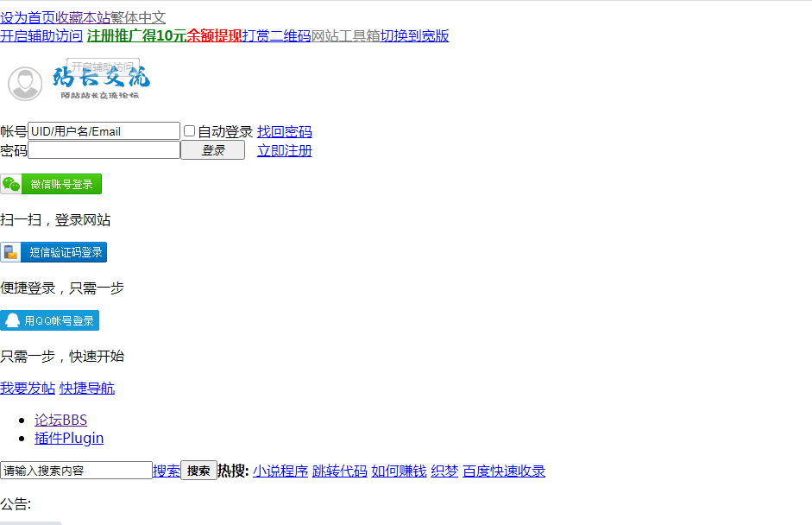Viewport: 812px width, 525px height.
Task: Focus the 密码 password field
Action: pyautogui.click(x=104, y=150)
